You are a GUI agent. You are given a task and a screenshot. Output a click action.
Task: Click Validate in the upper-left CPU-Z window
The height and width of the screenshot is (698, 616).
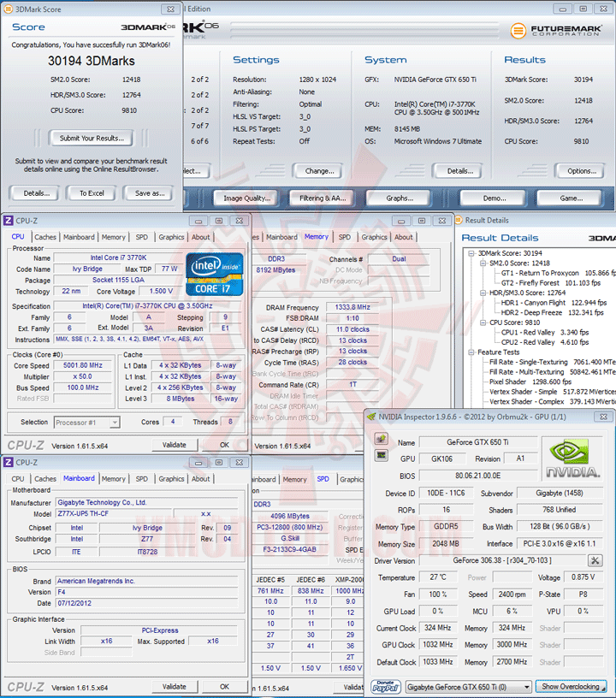(174, 445)
